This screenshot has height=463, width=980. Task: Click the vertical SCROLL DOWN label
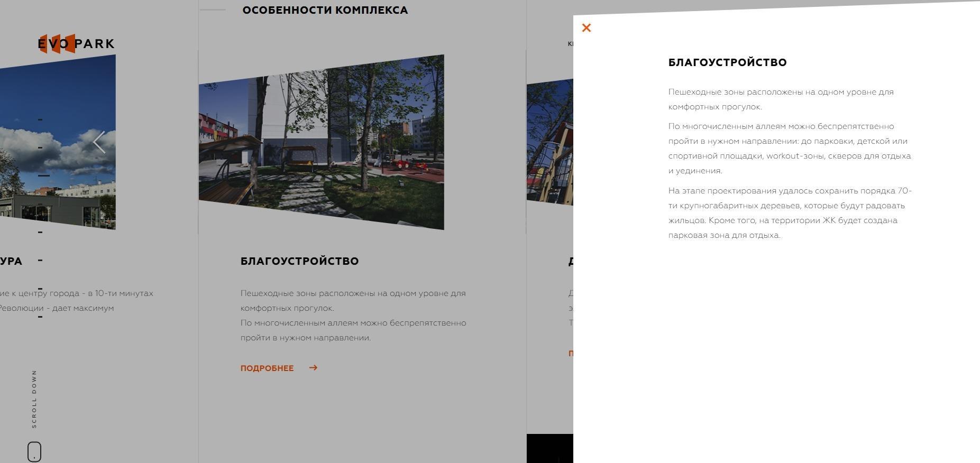coord(34,399)
